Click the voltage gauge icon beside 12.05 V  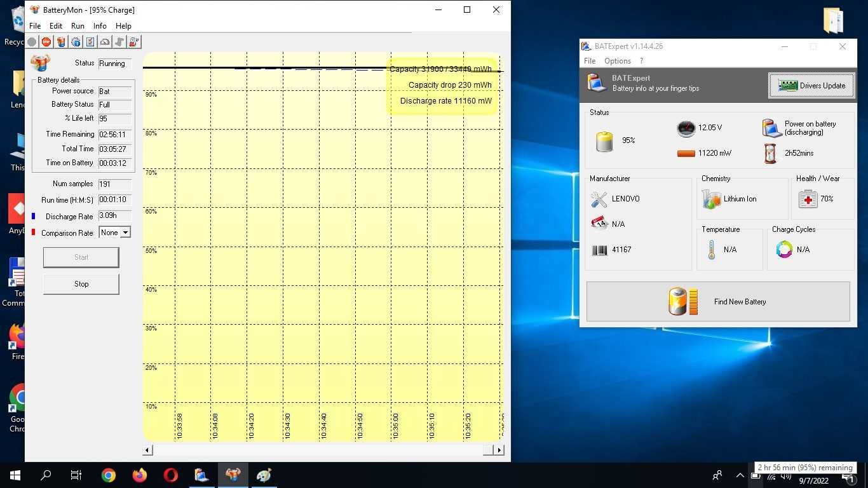tap(686, 128)
